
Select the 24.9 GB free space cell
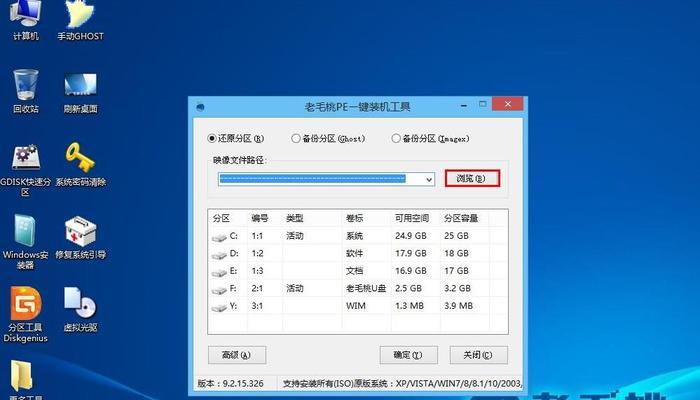click(x=411, y=236)
